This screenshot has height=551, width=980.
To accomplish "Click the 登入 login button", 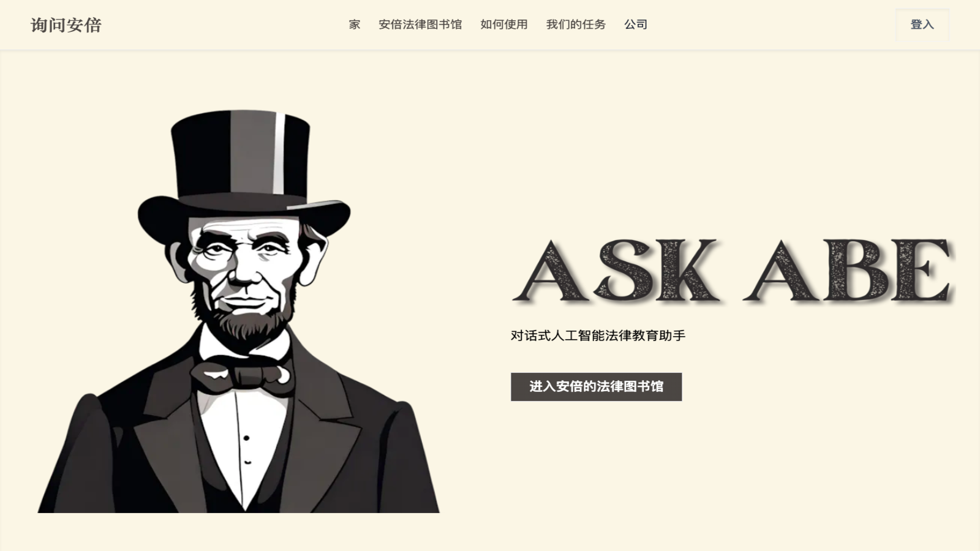I will click(922, 25).
